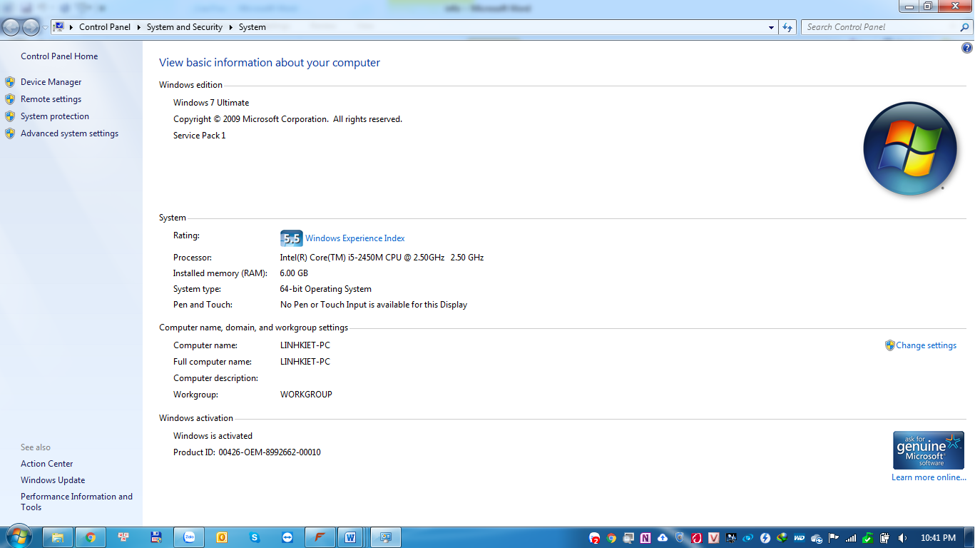Navigate to Control Panel Home
The image size is (980, 548).
(59, 56)
